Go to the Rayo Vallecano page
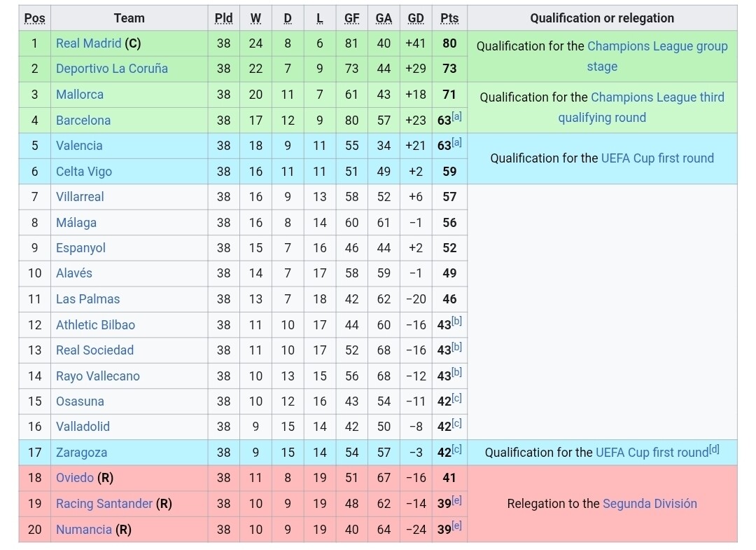The image size is (756, 550). (97, 376)
